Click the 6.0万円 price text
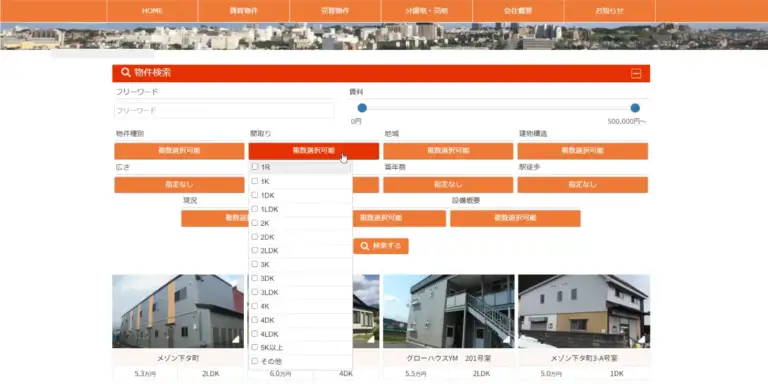The width and height of the screenshot is (768, 384). coord(281,374)
